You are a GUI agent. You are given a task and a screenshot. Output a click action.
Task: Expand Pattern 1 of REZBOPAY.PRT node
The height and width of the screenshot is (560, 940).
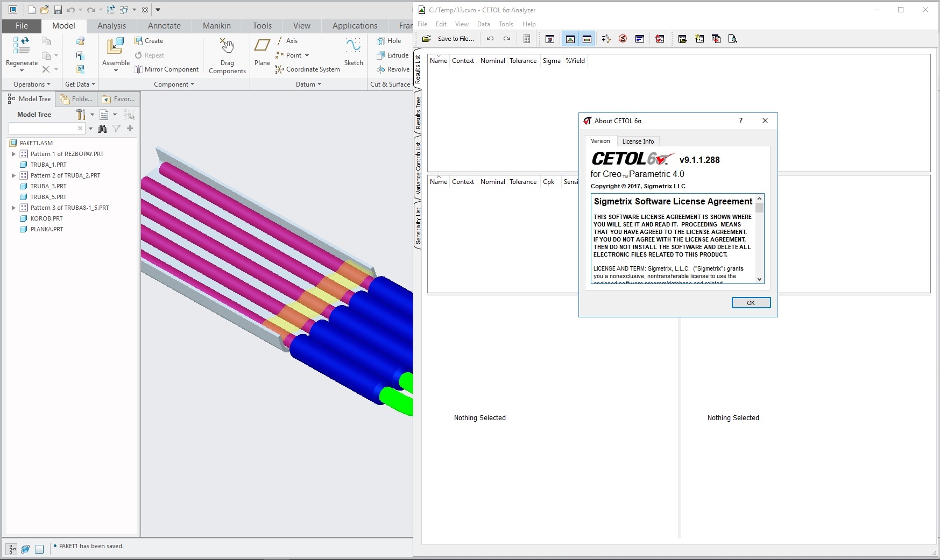(x=13, y=154)
